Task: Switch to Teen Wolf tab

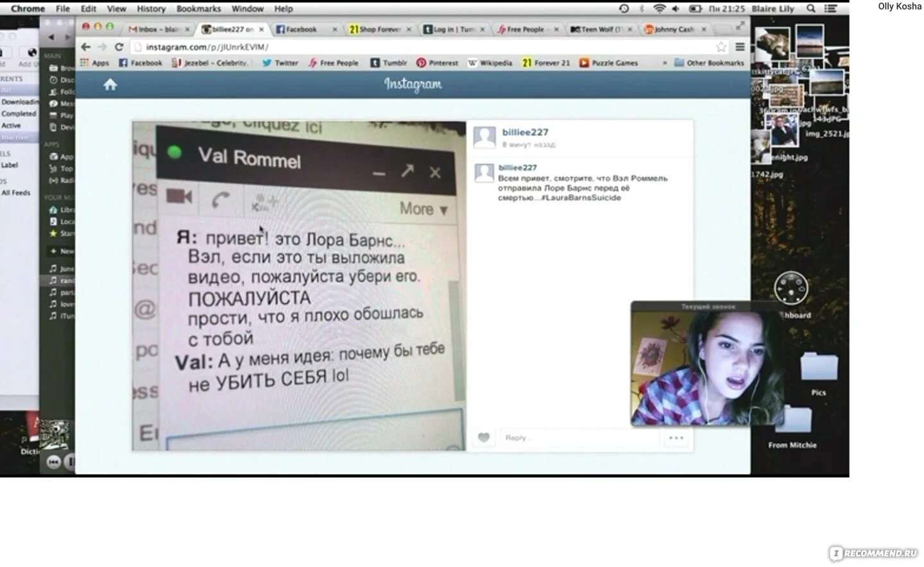Action: [601, 30]
